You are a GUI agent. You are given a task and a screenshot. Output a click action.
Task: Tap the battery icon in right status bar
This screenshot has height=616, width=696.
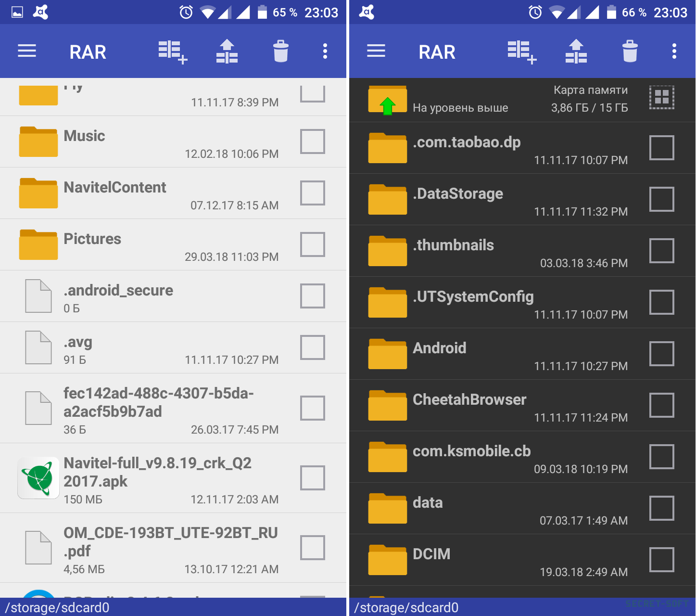pos(611,12)
